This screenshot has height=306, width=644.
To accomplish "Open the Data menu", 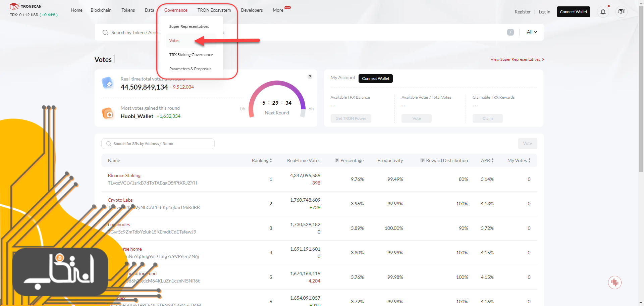I will click(x=149, y=10).
